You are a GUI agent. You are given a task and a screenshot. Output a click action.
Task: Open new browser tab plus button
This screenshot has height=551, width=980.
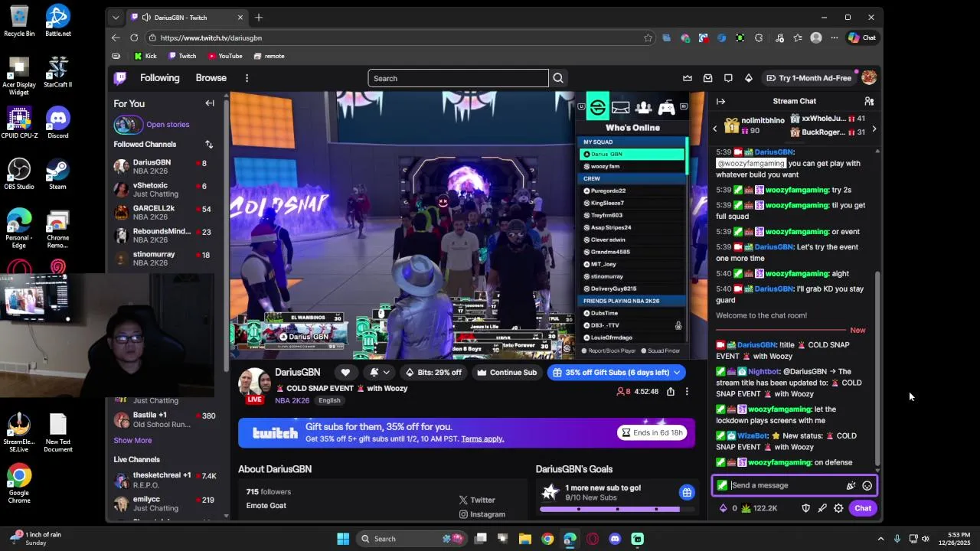point(259,17)
